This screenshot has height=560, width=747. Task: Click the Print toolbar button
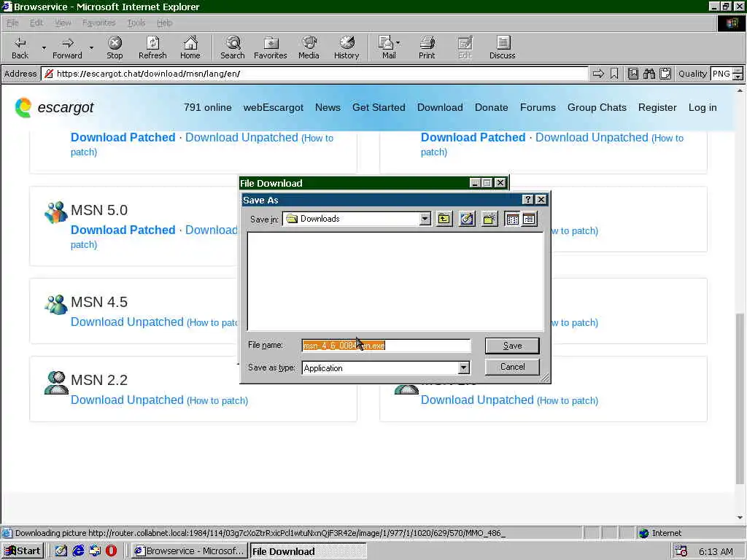pyautogui.click(x=426, y=47)
